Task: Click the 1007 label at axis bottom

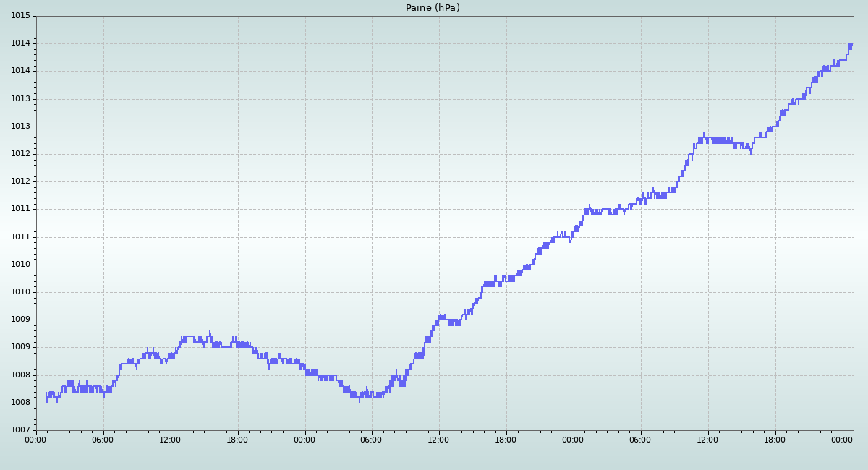Action: click(20, 430)
